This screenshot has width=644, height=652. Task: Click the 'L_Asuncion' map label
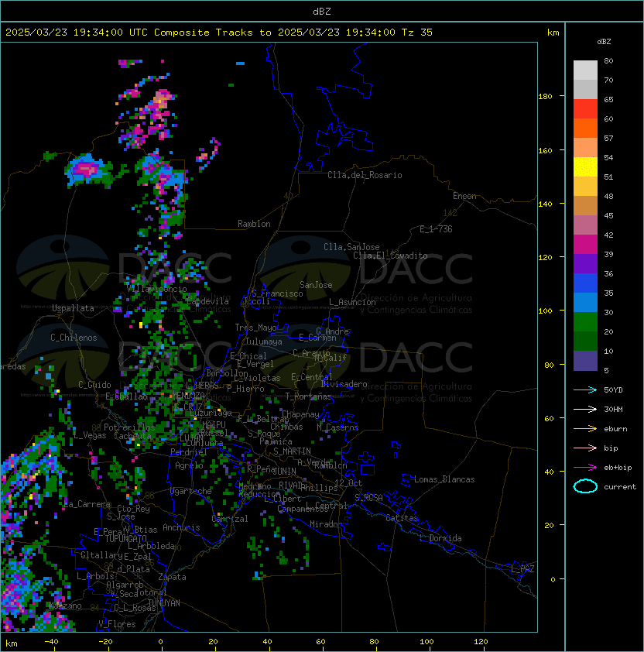click(x=352, y=302)
